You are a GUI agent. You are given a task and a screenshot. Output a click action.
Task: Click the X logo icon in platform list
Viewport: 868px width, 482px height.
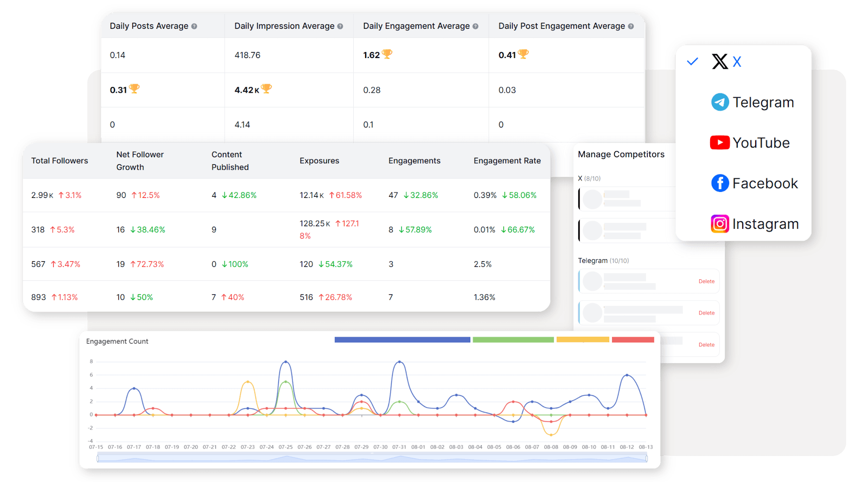[719, 62]
